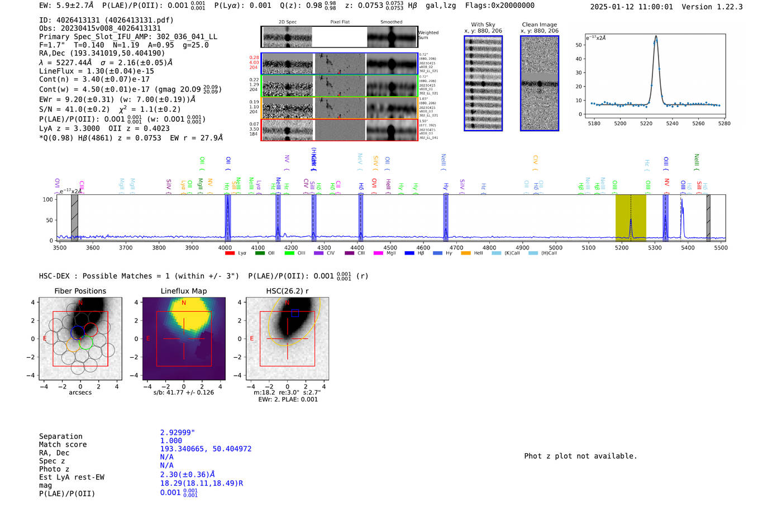Image resolution: width=782 pixels, height=532 pixels.
Task: Click the blue fiber circle in Fiber Positions
Action: [77, 333]
